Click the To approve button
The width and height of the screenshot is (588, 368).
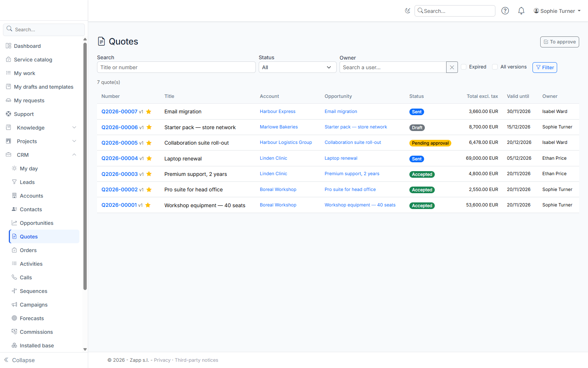tap(559, 42)
